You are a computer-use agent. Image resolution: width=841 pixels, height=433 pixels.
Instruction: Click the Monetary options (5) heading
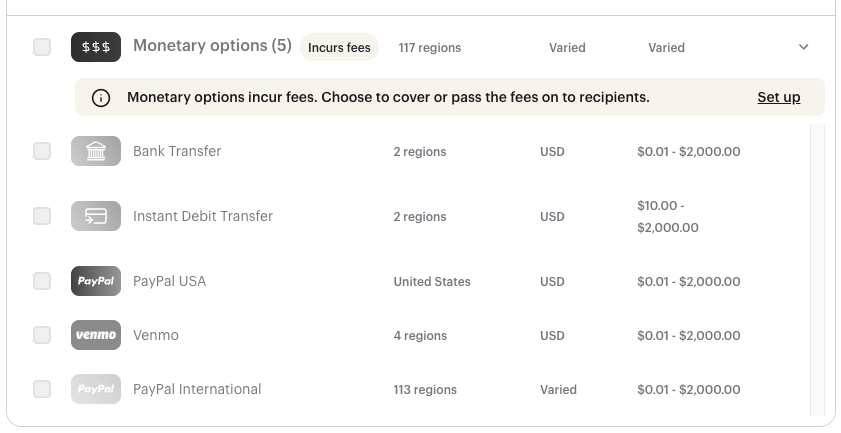[212, 46]
